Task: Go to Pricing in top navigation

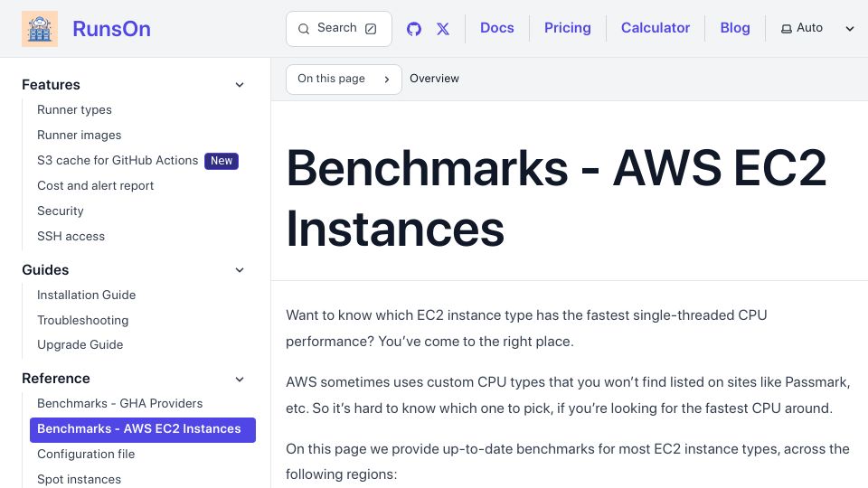Action: point(568,28)
